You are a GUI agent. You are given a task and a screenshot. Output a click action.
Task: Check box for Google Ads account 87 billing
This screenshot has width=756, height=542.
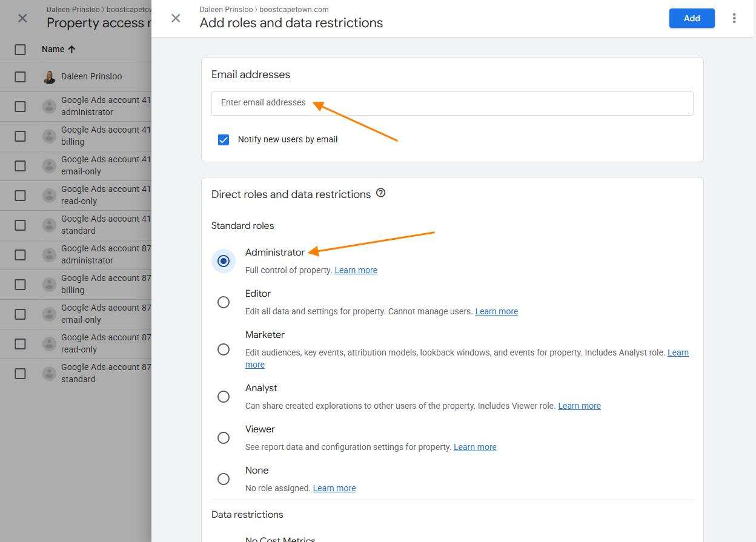(20, 285)
